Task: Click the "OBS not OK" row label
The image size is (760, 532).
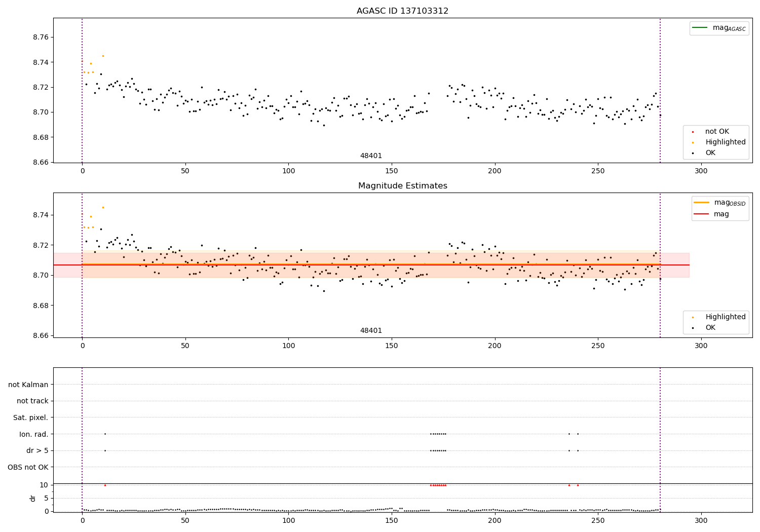Action: coord(28,467)
